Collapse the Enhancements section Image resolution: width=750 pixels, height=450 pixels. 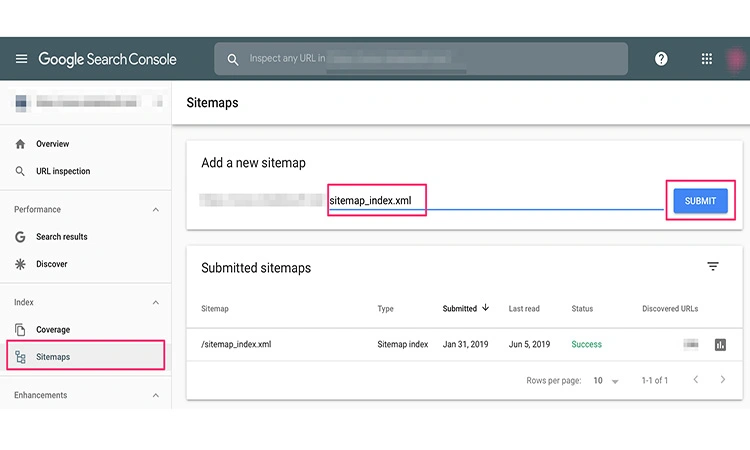[155, 395]
